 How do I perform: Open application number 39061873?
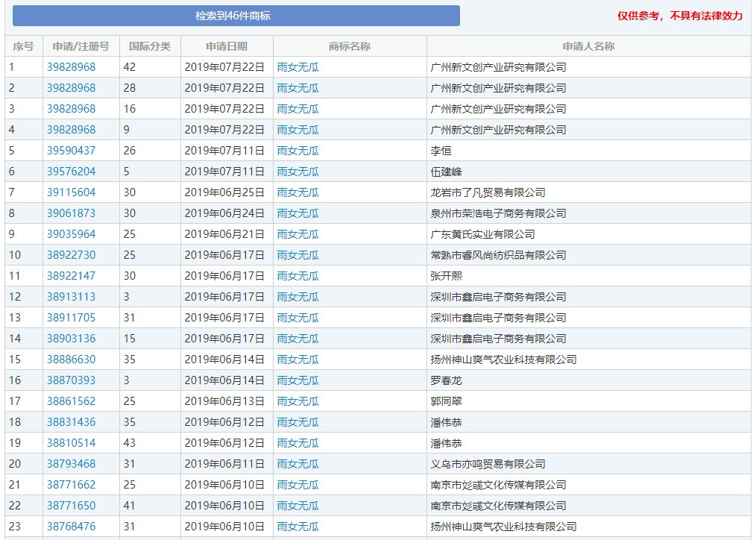pos(72,213)
